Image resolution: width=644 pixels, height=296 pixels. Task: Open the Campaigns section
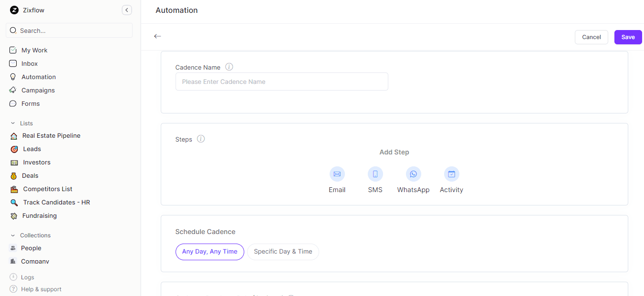click(38, 90)
